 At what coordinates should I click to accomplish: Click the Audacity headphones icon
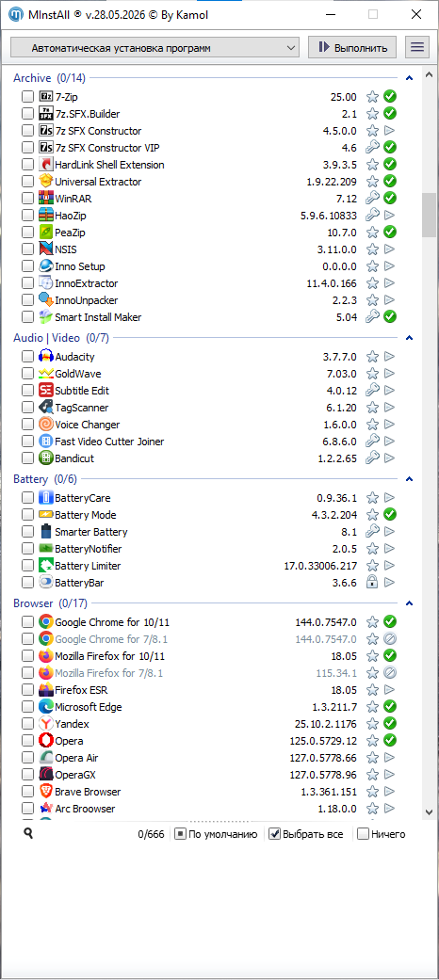[x=45, y=356]
